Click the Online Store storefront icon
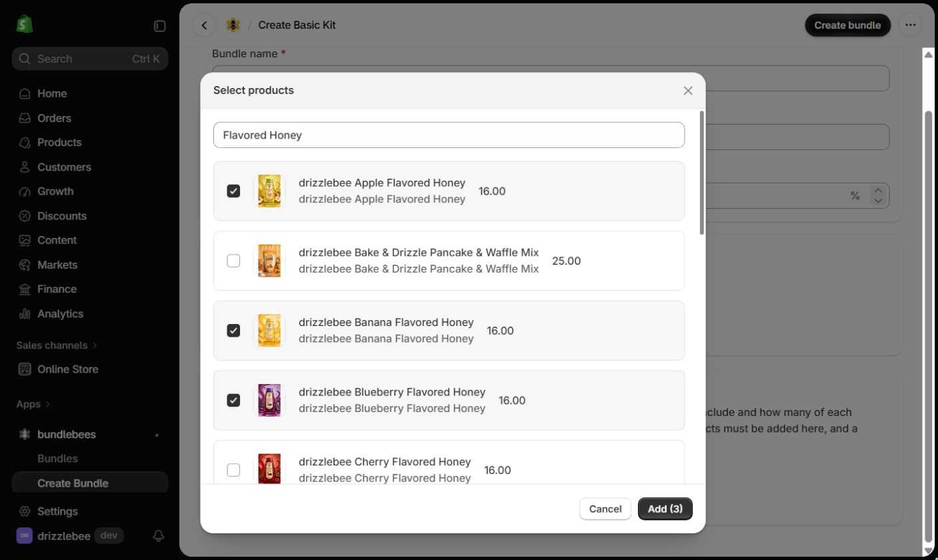 25,369
